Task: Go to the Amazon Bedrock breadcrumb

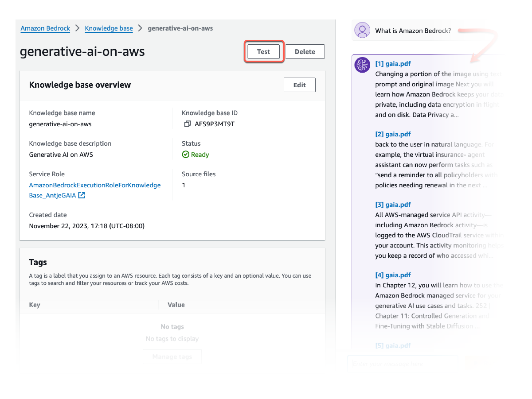Action: tap(45, 28)
